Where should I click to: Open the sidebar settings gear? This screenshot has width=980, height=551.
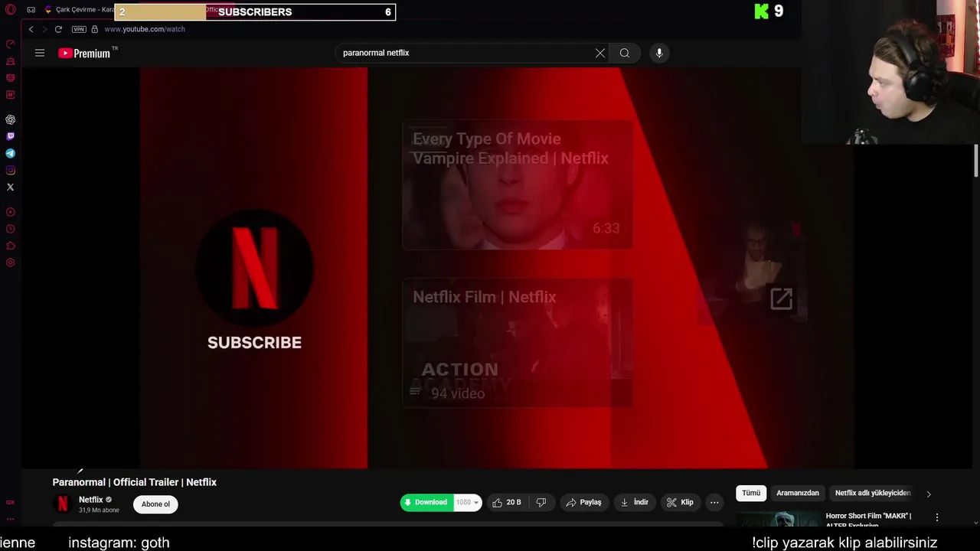click(x=11, y=262)
